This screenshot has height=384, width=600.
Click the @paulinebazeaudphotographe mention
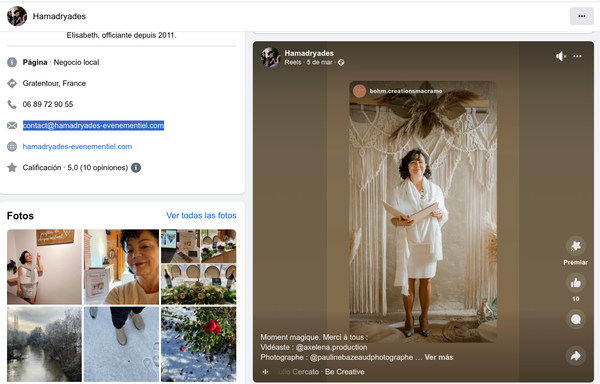click(361, 357)
